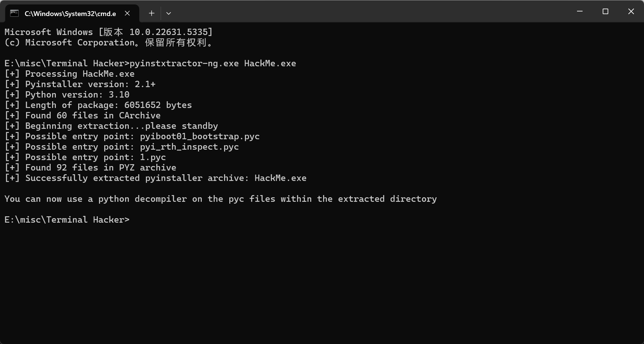Click pyi_rth_inspect.pyc in the output

189,147
